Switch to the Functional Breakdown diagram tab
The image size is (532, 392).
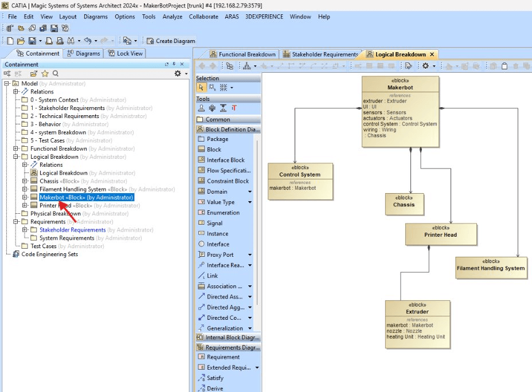point(243,54)
